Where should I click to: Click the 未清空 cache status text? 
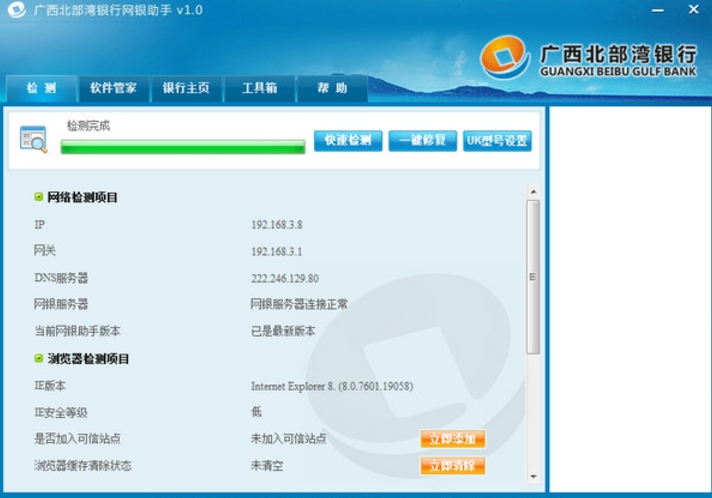[x=267, y=466]
